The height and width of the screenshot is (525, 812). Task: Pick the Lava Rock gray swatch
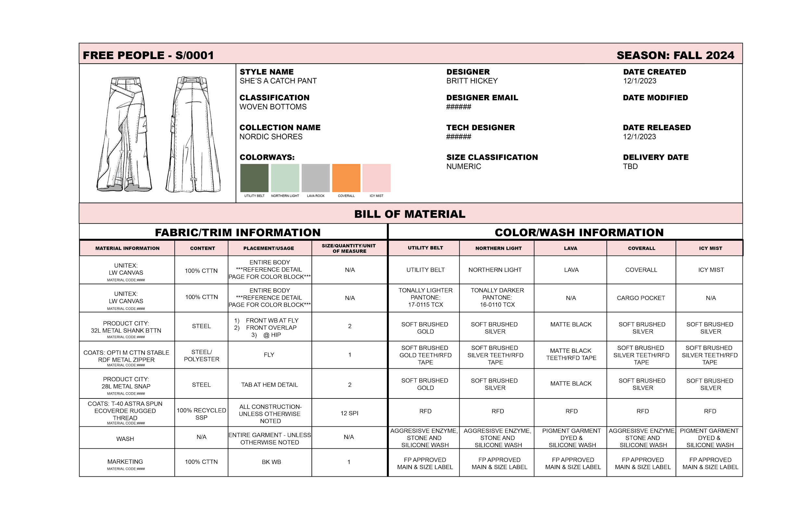click(x=316, y=178)
